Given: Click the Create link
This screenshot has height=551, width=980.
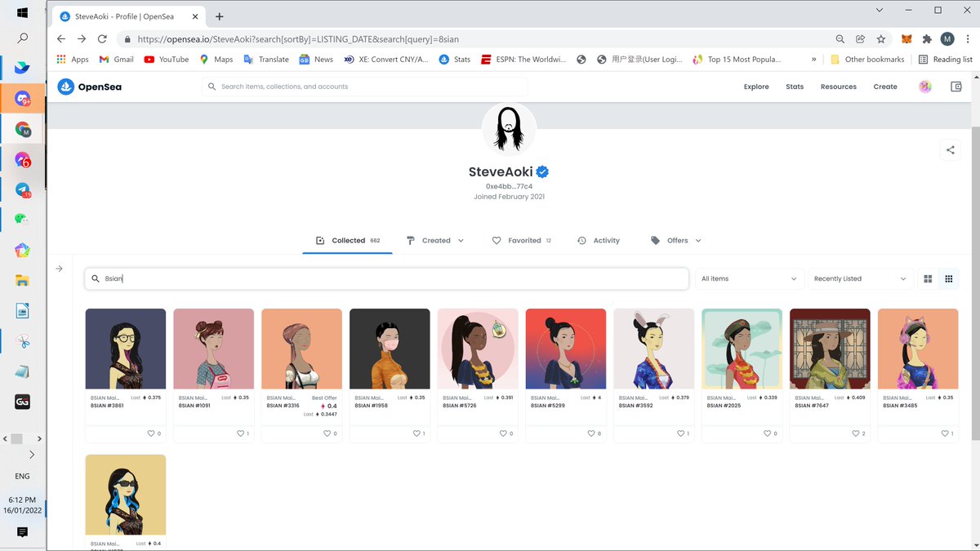Looking at the screenshot, I should pyautogui.click(x=885, y=87).
